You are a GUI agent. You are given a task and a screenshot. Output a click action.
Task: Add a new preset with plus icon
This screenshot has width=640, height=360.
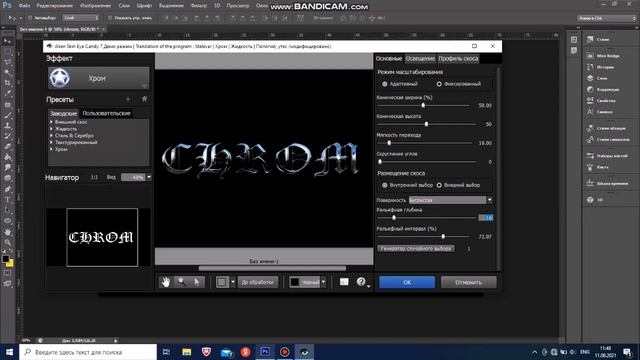tap(128, 99)
